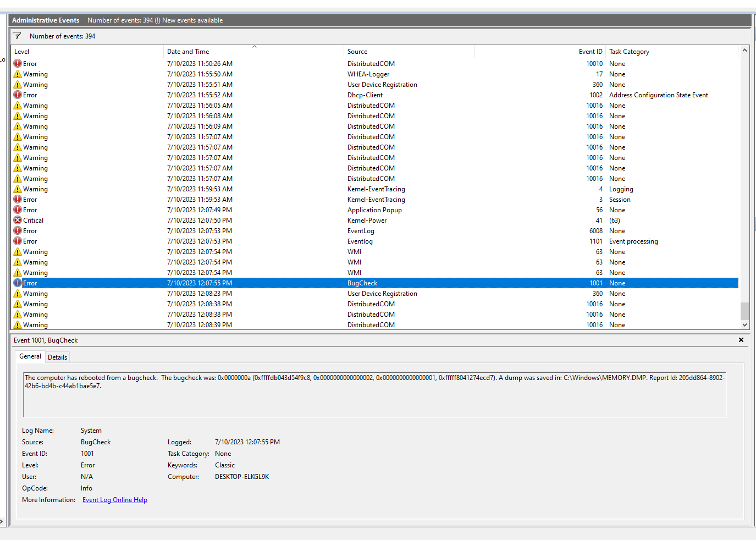Sort by the Task Category column header
756x540 pixels.
[x=671, y=52]
